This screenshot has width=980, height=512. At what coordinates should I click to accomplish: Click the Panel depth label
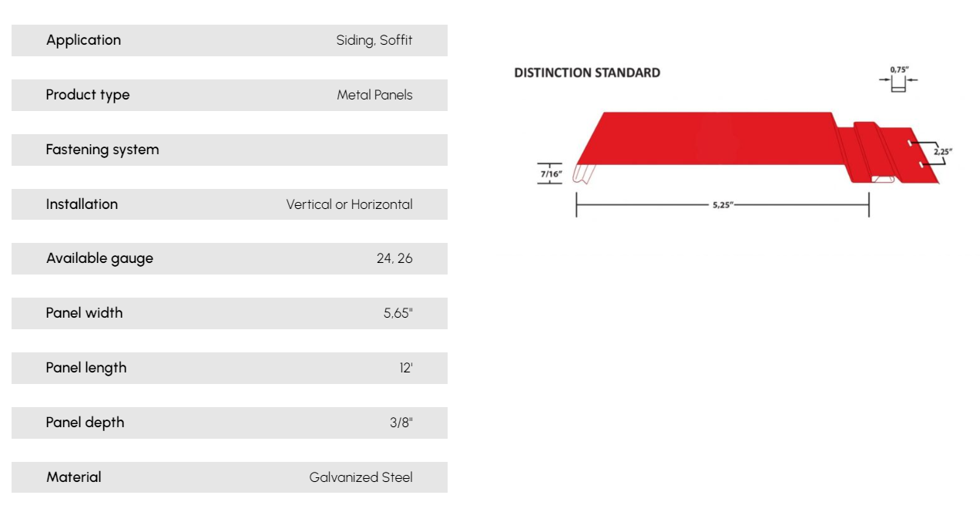point(85,423)
